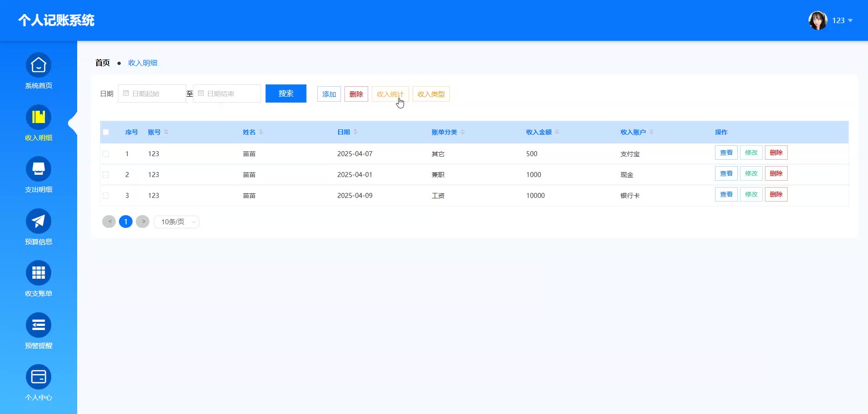The height and width of the screenshot is (414, 868).
Task: Toggle the select-all checkbox in table header
Action: click(106, 132)
